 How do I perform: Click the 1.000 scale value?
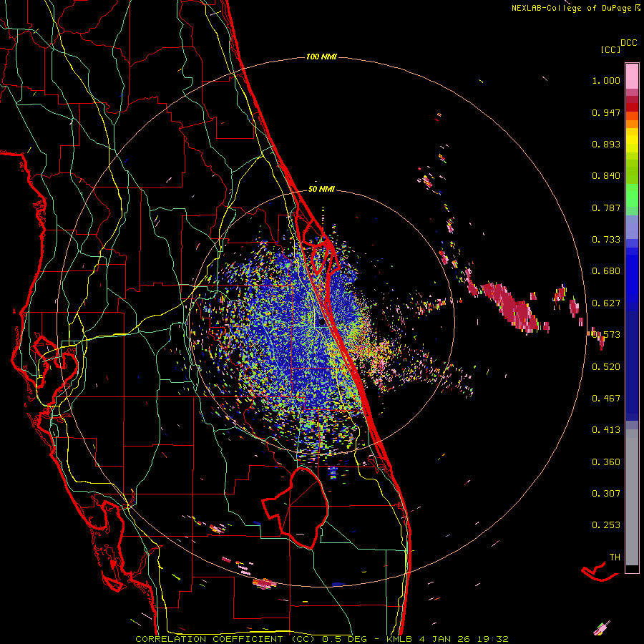(x=606, y=80)
